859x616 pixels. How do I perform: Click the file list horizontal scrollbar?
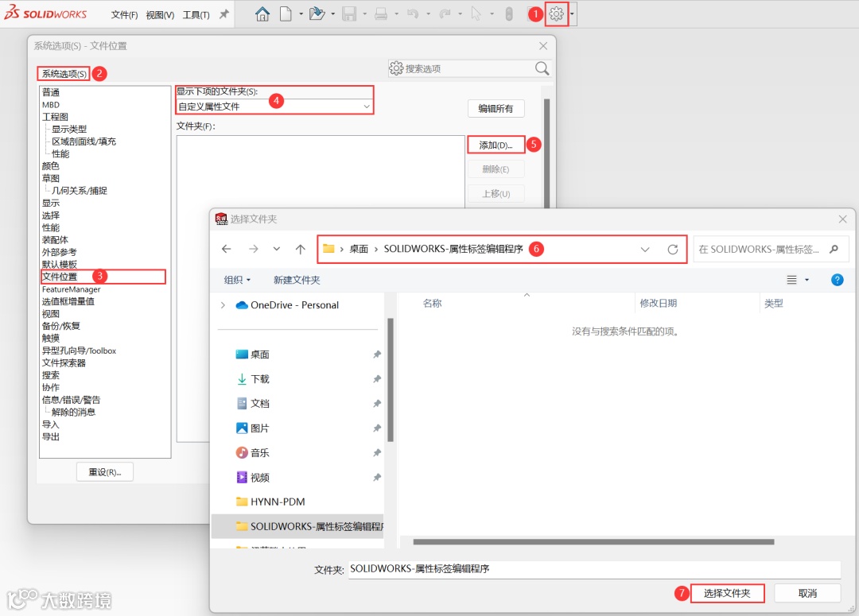[593, 541]
